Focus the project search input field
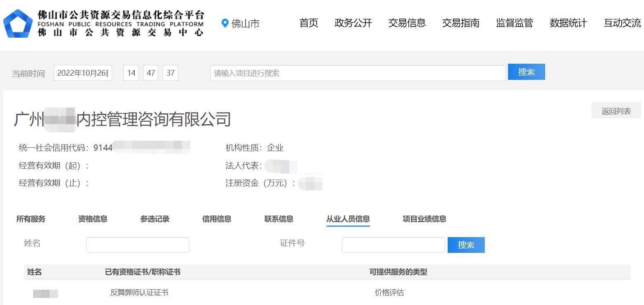The image size is (644, 305). pyautogui.click(x=358, y=73)
